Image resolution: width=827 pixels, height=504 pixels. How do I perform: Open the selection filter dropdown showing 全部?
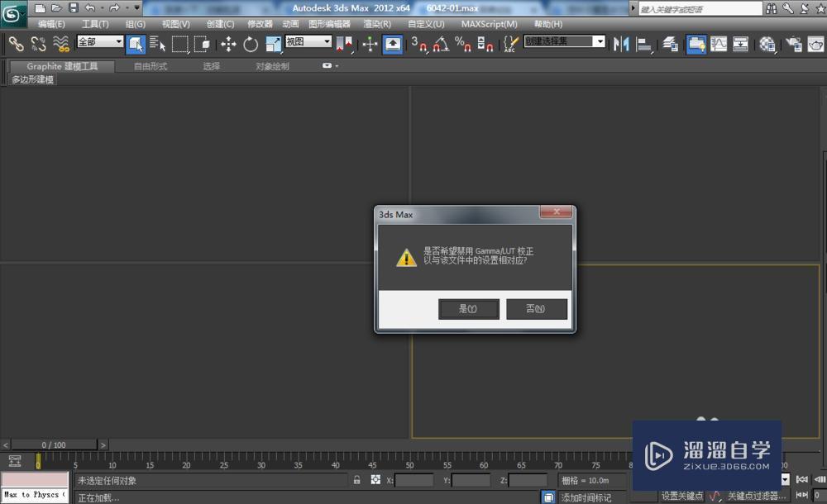click(x=100, y=41)
